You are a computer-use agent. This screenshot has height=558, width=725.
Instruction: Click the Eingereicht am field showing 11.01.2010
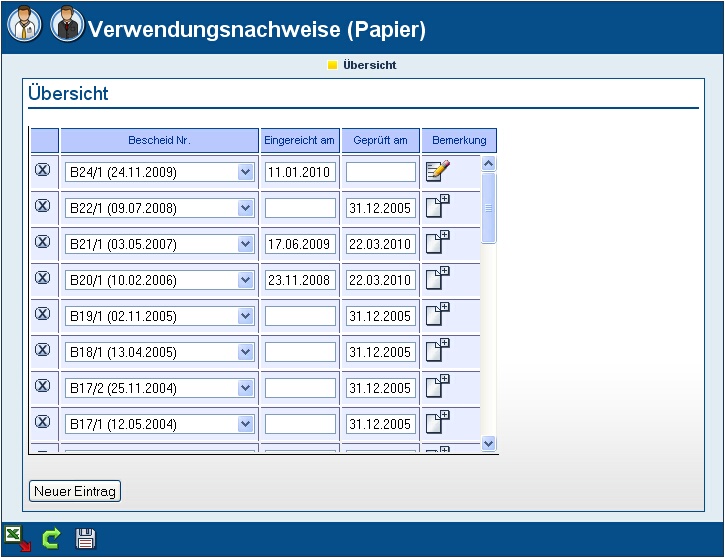pyautogui.click(x=300, y=172)
